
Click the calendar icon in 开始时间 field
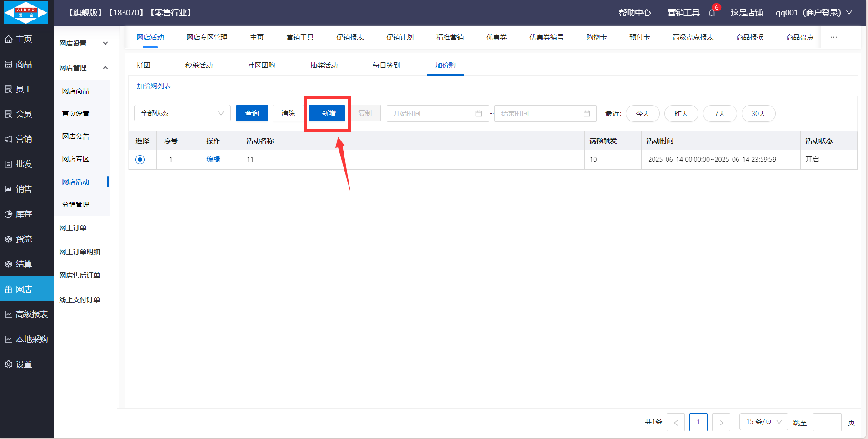[x=479, y=114]
